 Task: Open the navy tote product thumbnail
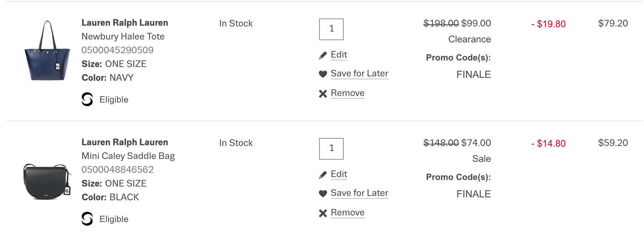(x=47, y=51)
